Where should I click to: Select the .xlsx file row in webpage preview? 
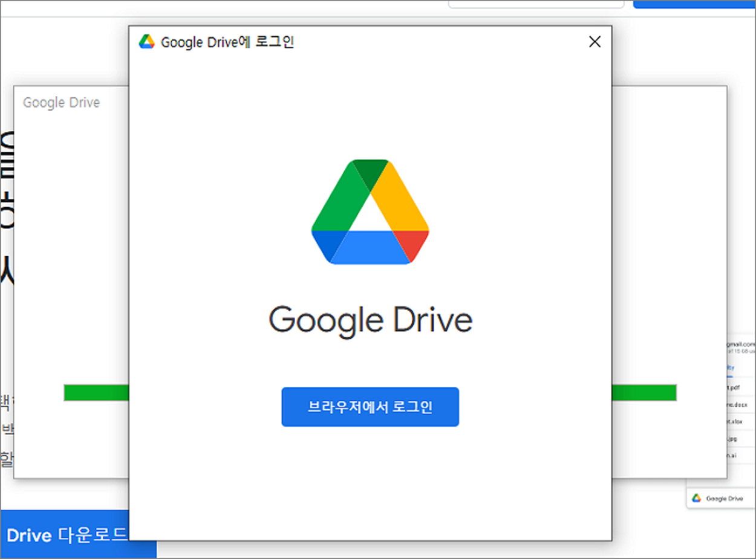[x=741, y=422]
